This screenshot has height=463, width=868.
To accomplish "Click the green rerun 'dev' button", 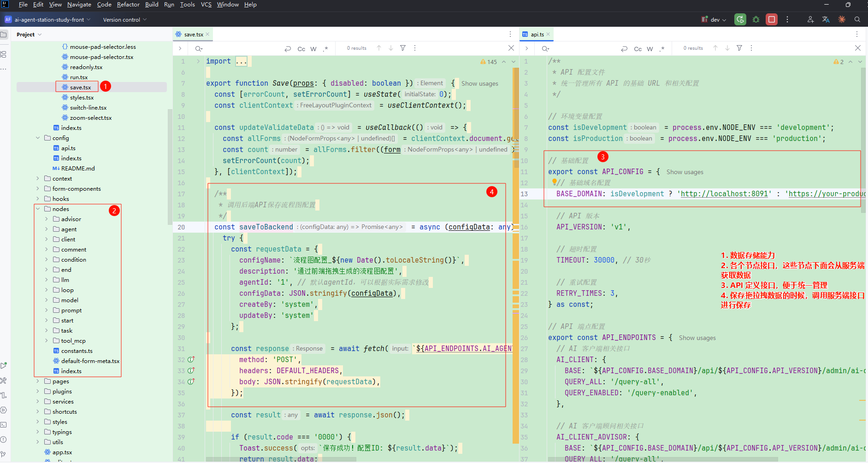I will click(740, 19).
